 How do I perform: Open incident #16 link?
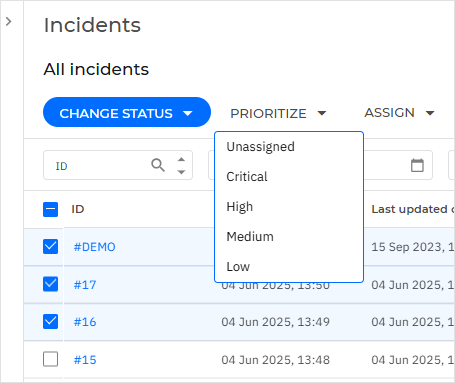pos(85,322)
